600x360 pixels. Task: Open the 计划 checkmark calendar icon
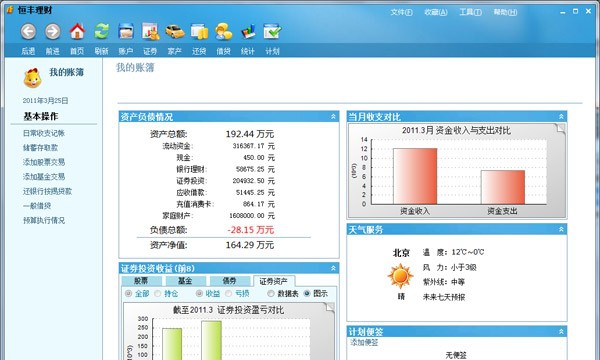pos(272,31)
